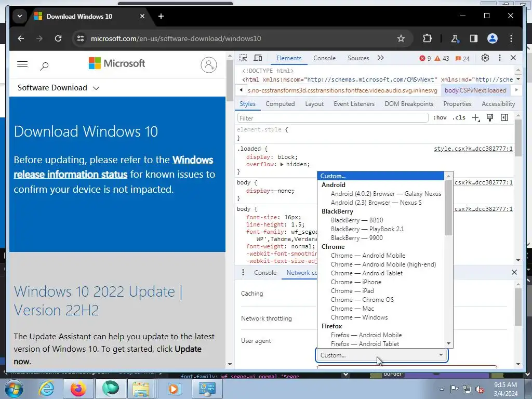
Task: Choose BlackBerry — PlayBook 2.1
Action: [x=381, y=229]
